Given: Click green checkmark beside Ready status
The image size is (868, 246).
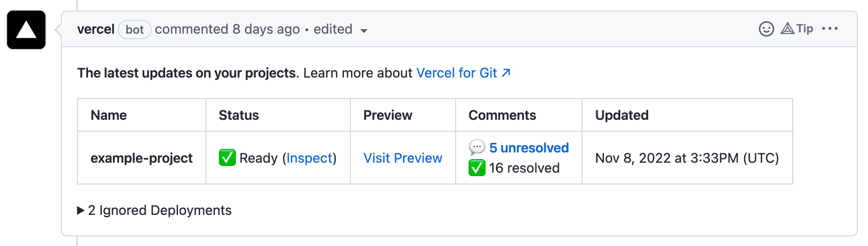Looking at the screenshot, I should coord(227,158).
